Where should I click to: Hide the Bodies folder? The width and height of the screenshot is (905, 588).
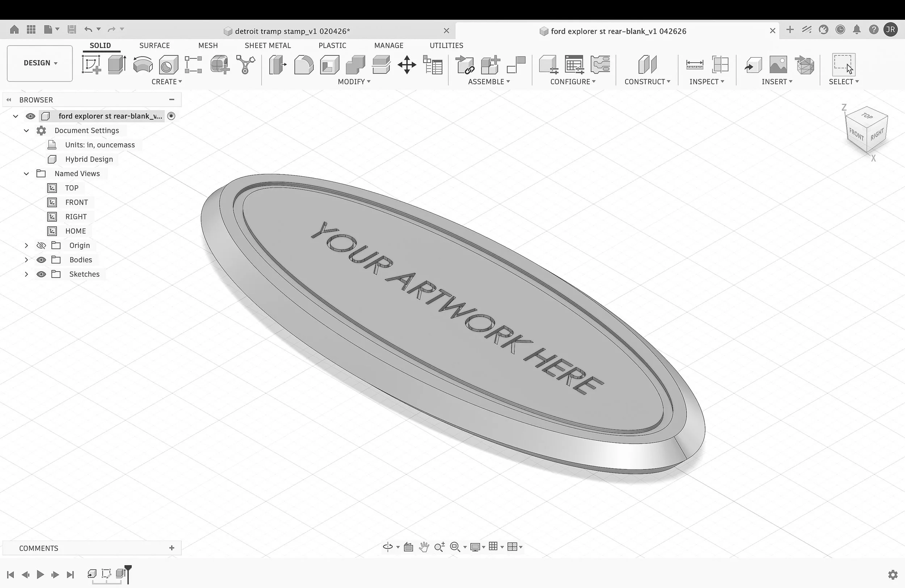pos(41,260)
